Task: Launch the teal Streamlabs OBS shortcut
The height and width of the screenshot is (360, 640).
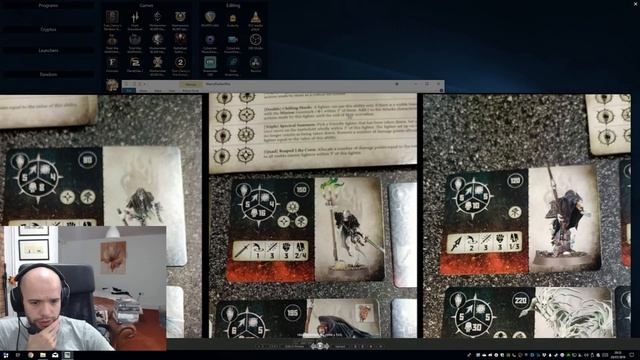Action: tap(210, 65)
